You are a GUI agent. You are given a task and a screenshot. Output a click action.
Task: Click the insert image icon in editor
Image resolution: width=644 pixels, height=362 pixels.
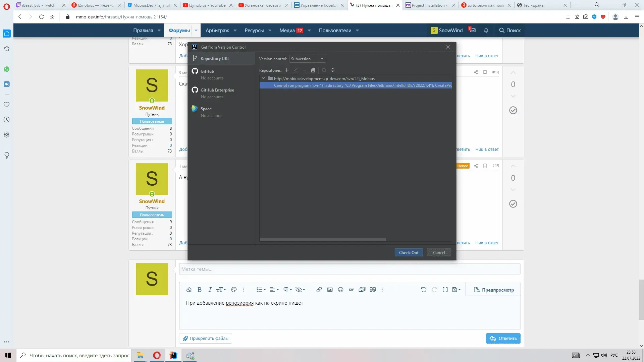(x=330, y=290)
